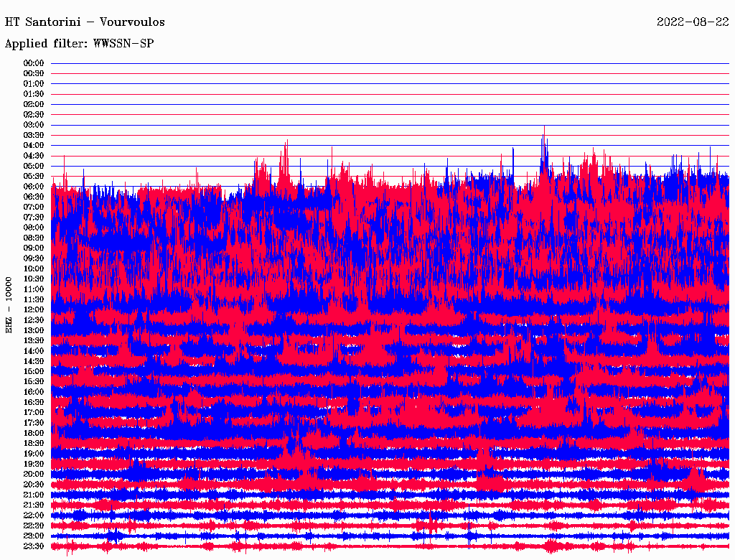Click the 12:00 time label
Image resolution: width=735 pixels, height=560 pixels.
coord(34,309)
